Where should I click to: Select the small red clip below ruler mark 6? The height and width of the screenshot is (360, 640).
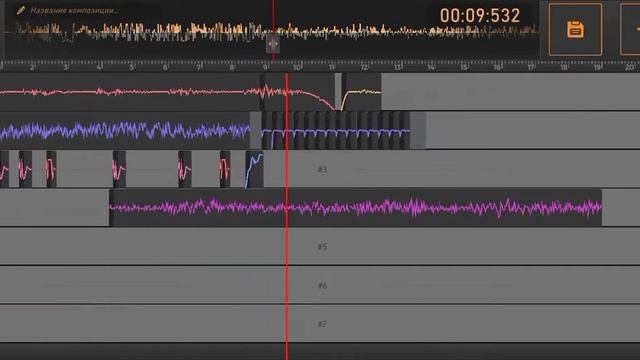pos(184,169)
